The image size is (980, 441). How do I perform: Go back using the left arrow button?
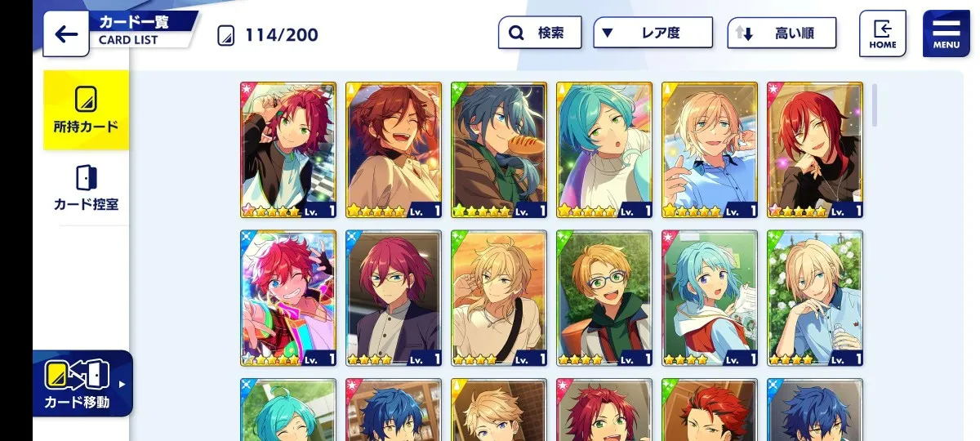click(66, 33)
